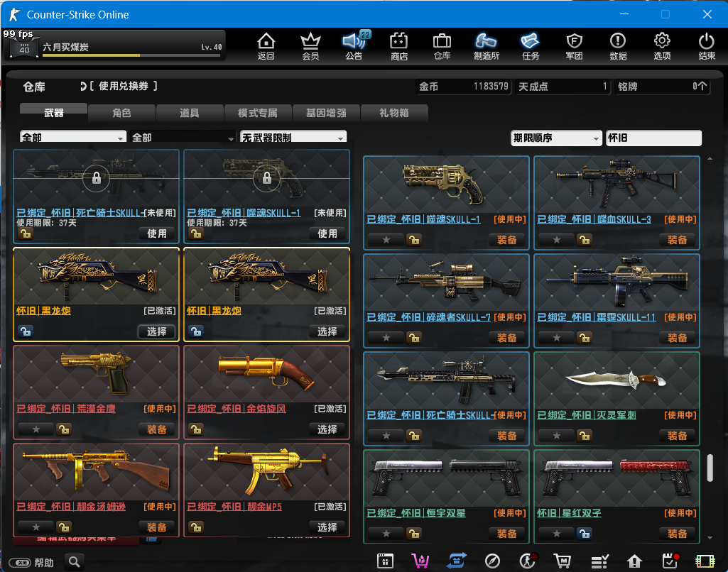Open the 制造所 crafting icon
The height and width of the screenshot is (572, 728).
pyautogui.click(x=486, y=46)
